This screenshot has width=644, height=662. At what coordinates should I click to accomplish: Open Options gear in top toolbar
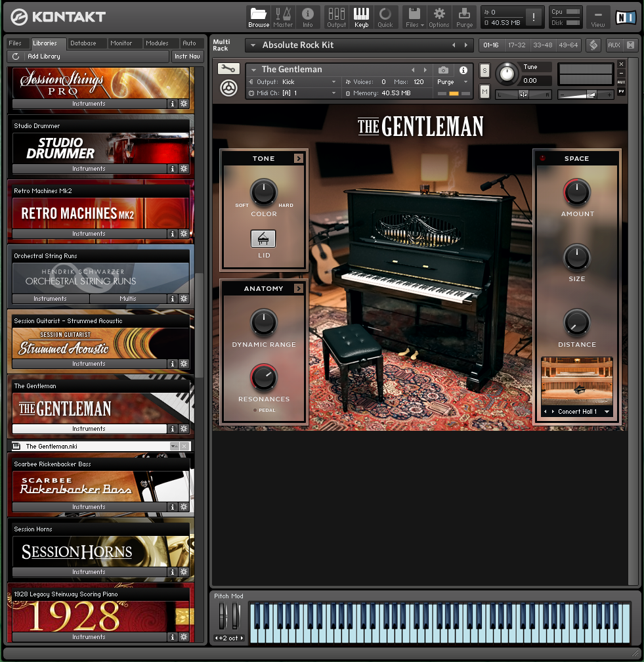coord(439,18)
